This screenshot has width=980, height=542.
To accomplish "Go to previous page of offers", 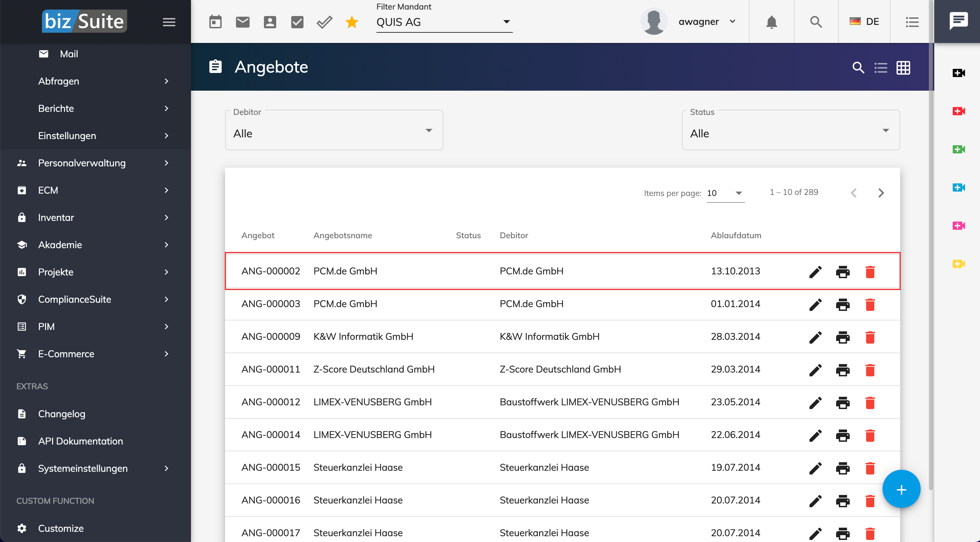I will [854, 193].
